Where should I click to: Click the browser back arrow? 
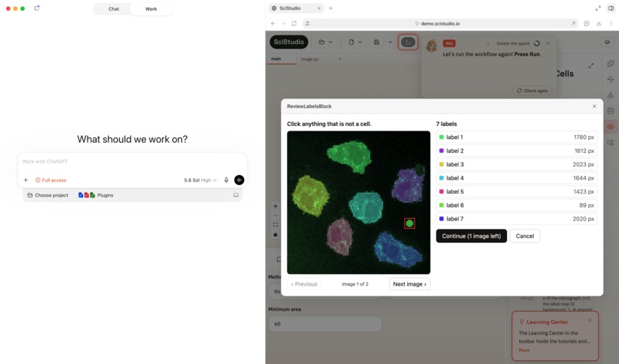tap(273, 24)
